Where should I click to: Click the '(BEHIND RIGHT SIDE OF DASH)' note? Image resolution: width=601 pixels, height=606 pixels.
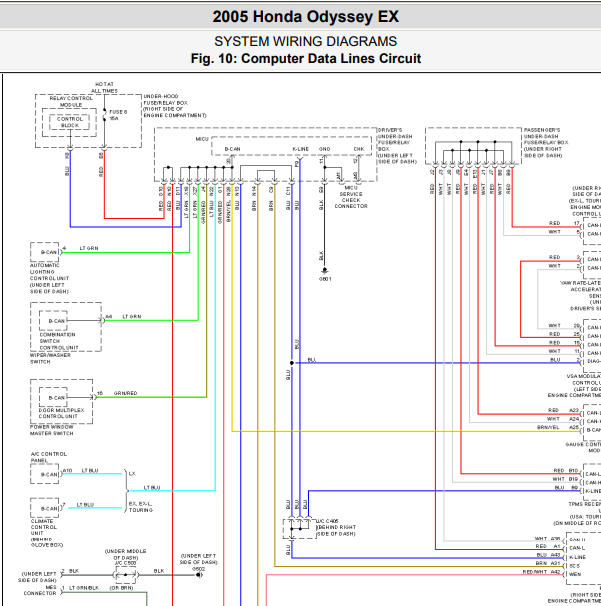[336, 530]
